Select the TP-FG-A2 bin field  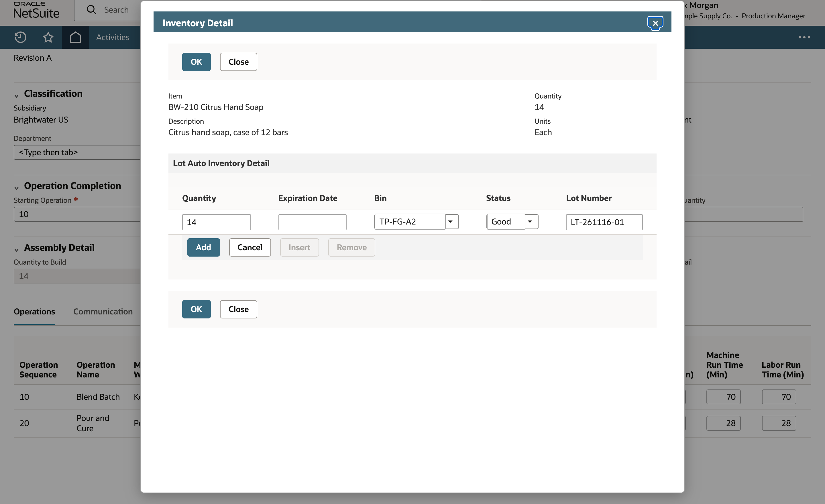pyautogui.click(x=410, y=222)
